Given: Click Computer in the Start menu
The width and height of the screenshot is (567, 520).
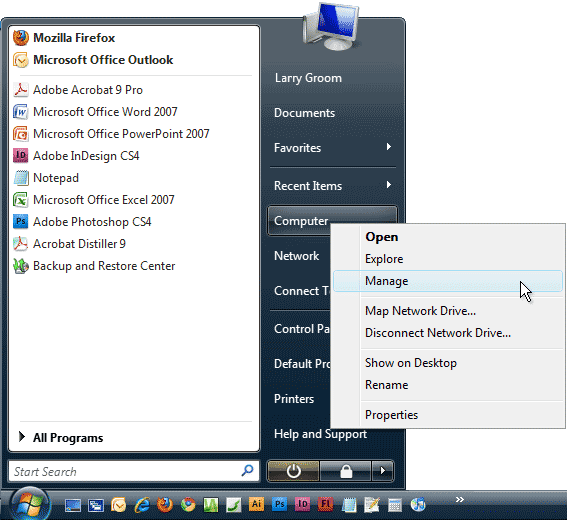Looking at the screenshot, I should pos(301,221).
